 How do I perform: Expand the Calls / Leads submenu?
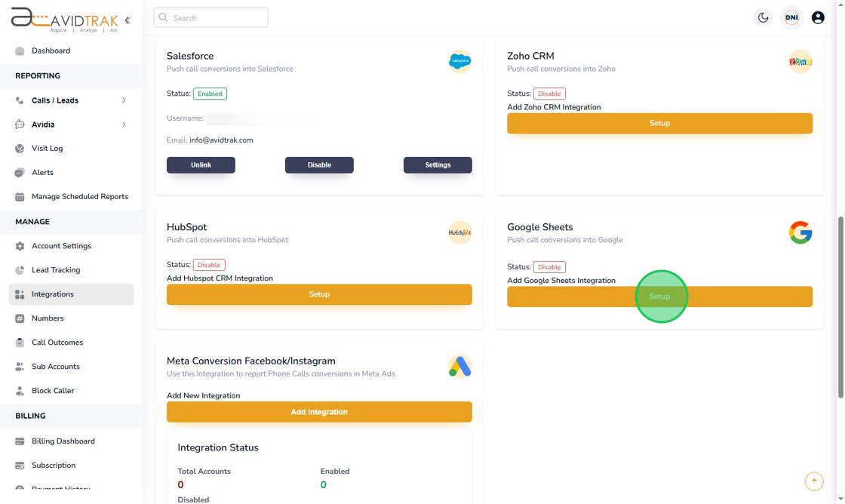124,100
